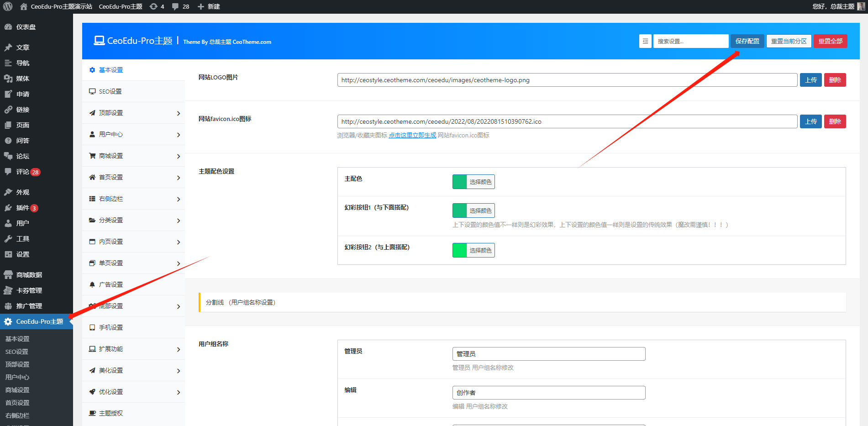Click 上传 for 网站favicon.ico图标

811,121
